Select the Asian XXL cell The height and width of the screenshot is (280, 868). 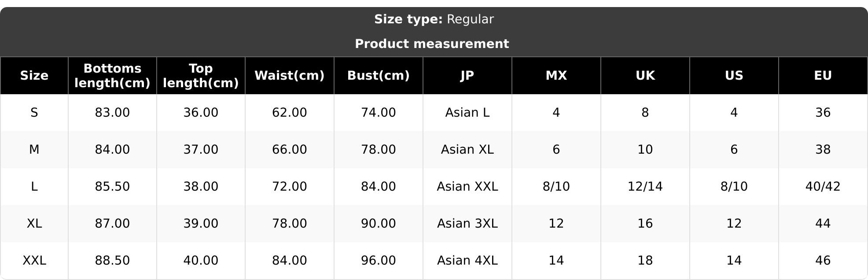(467, 187)
